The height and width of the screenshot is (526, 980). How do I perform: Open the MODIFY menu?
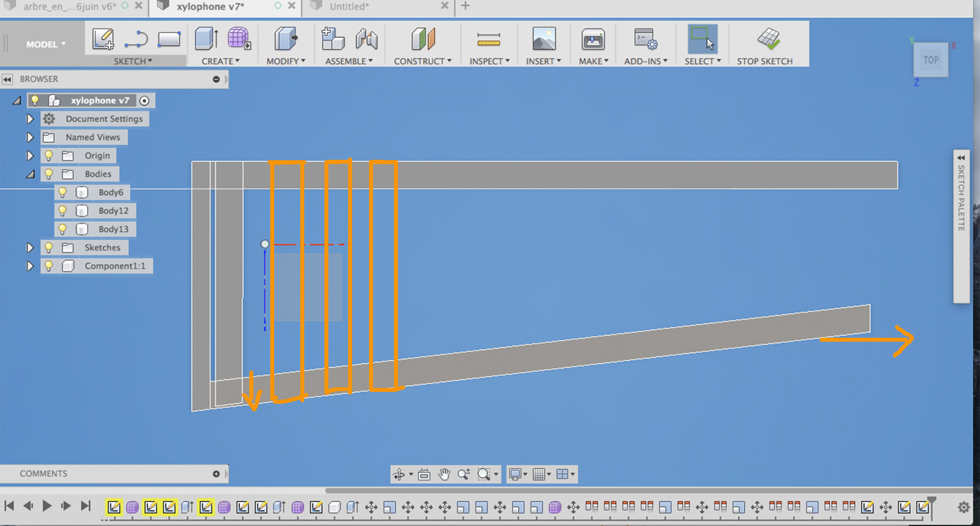tap(286, 61)
